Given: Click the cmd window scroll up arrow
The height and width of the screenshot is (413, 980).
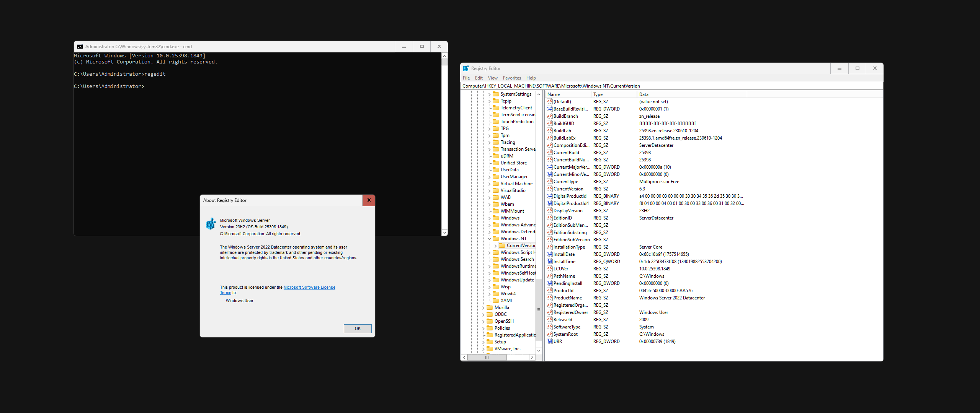Looking at the screenshot, I should click(444, 56).
